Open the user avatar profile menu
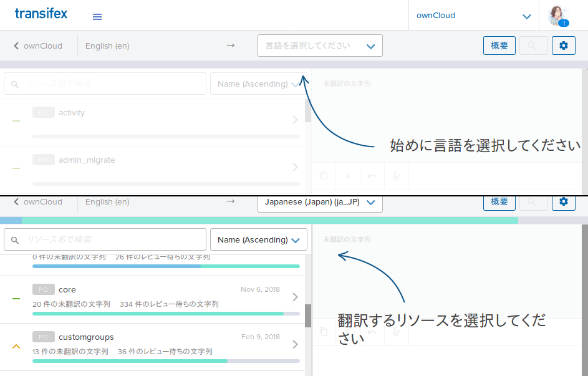This screenshot has height=376, width=588. click(558, 16)
